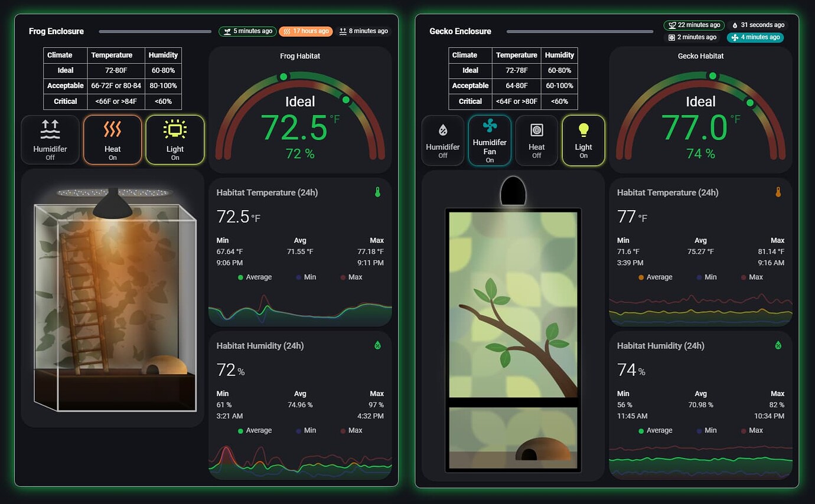
Task: Toggle the Gecko Humidifer button
Action: (x=443, y=140)
